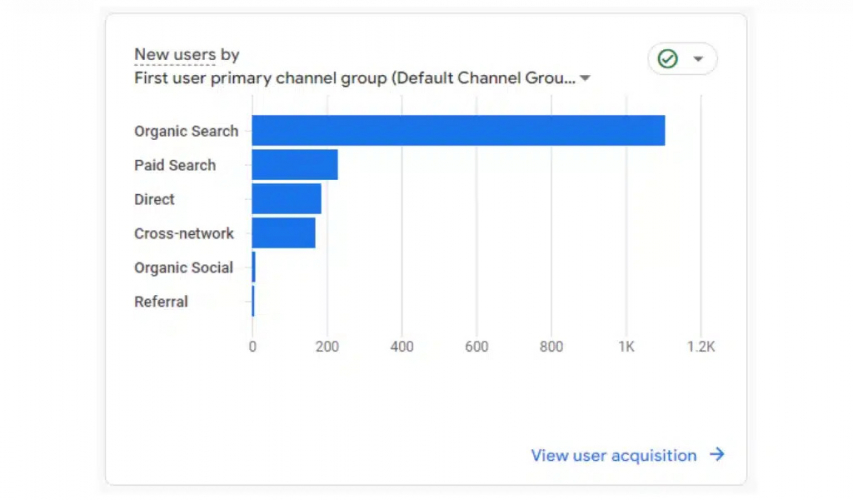
Task: Click the 1.2K axis tick label
Action: click(701, 347)
